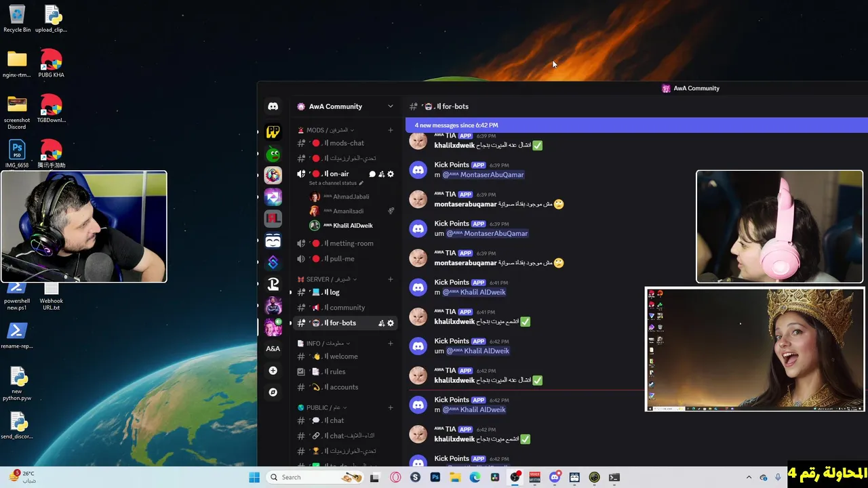The width and height of the screenshot is (868, 488).
Task: Edit channel status pencil under on-air
Action: point(361,183)
